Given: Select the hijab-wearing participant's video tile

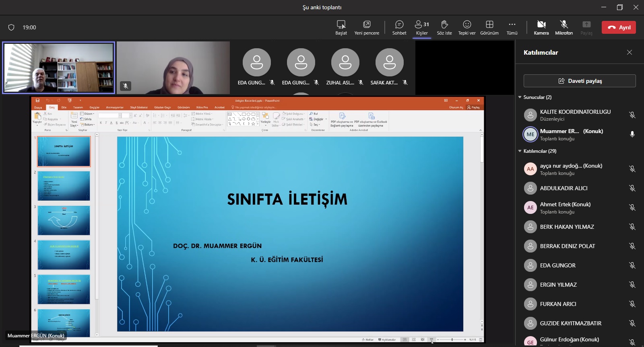Looking at the screenshot, I should pos(173,68).
